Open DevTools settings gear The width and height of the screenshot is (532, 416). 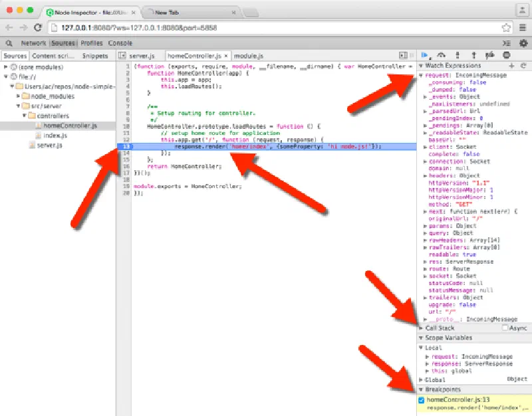click(x=523, y=43)
